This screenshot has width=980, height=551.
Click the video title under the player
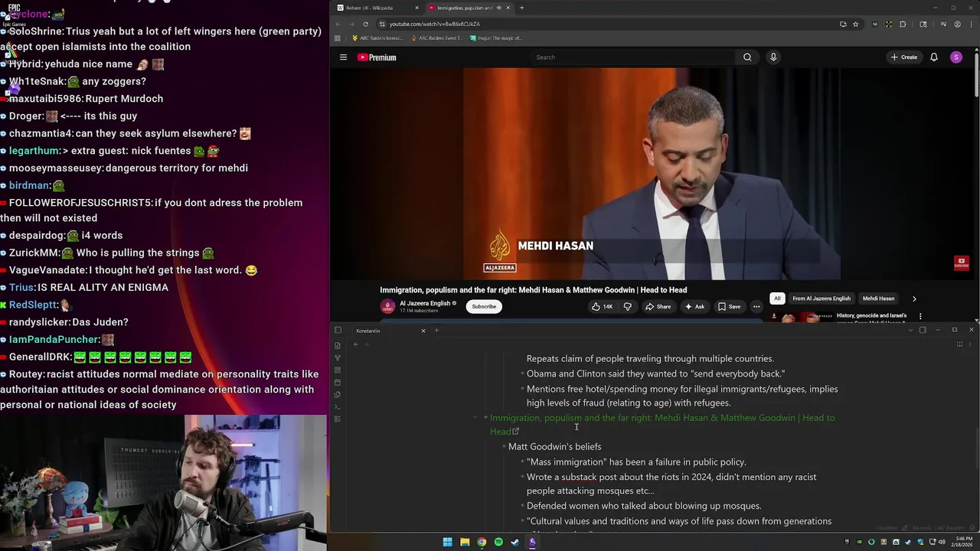coord(533,290)
